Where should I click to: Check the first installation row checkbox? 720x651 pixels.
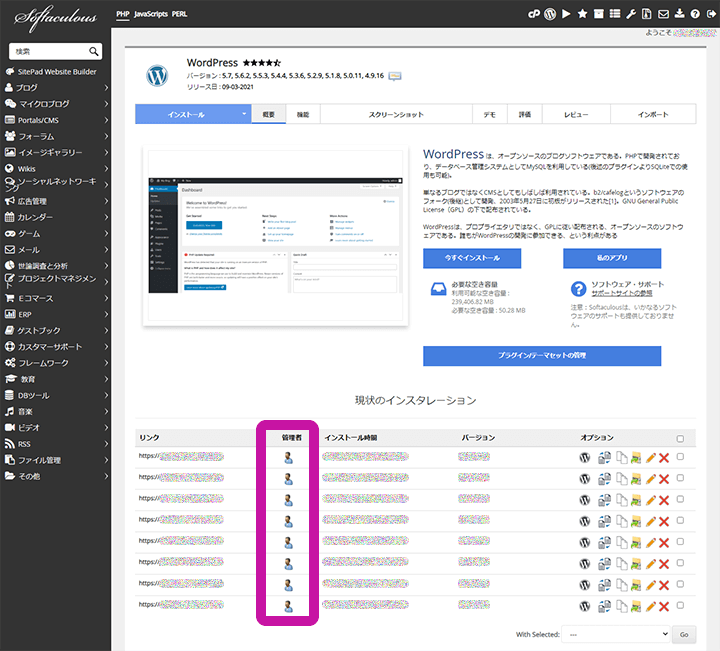click(681, 457)
